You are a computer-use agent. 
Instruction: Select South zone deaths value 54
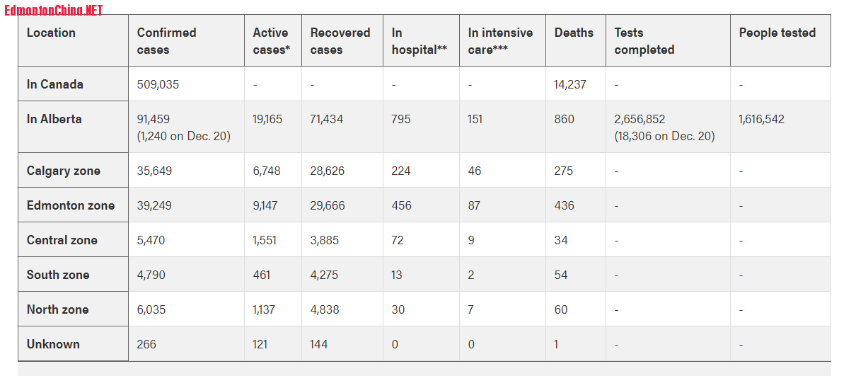[561, 275]
